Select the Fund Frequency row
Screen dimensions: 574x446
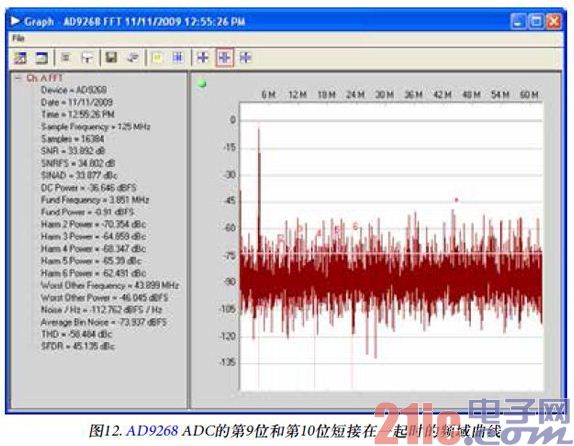click(95, 200)
